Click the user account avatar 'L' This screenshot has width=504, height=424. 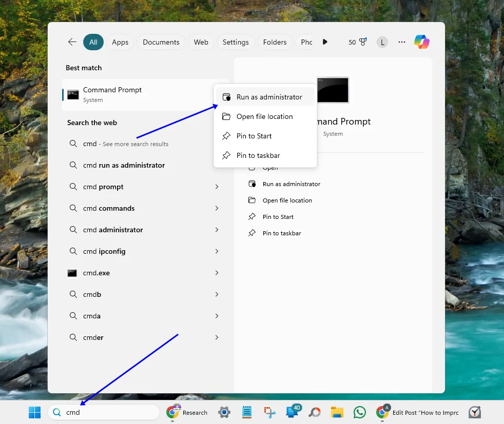tap(382, 42)
